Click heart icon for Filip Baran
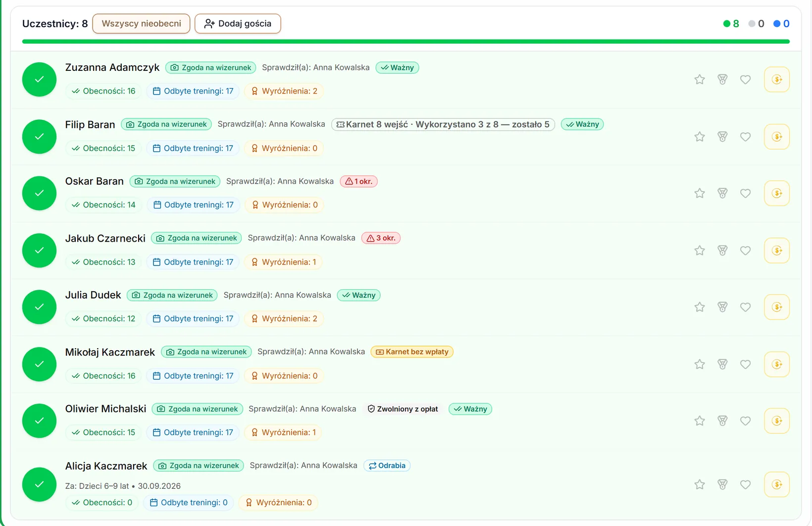The width and height of the screenshot is (812, 526). pos(745,137)
